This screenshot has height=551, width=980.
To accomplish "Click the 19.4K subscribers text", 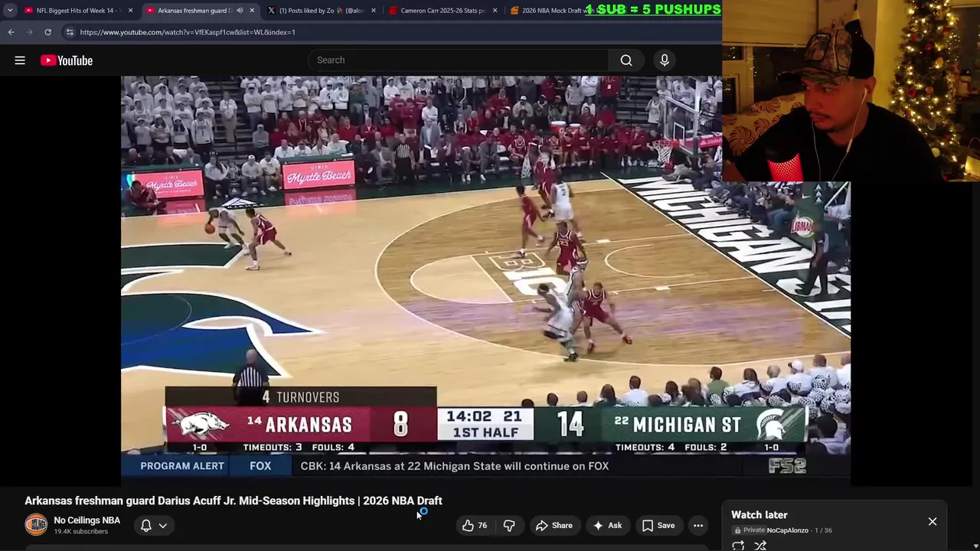I will [80, 532].
